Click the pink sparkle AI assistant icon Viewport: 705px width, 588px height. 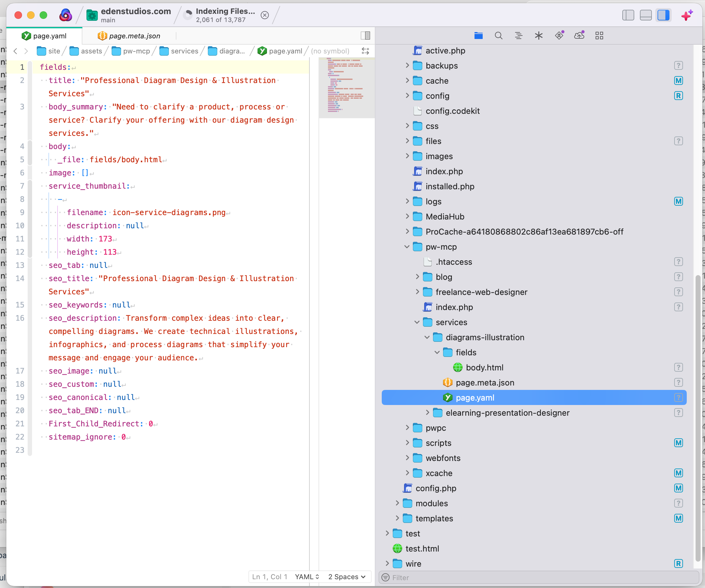(x=686, y=15)
